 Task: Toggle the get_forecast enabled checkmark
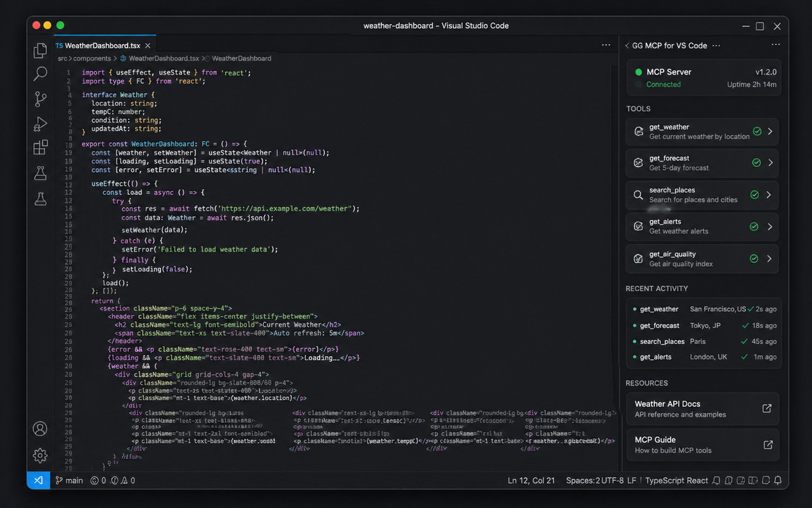tap(756, 163)
